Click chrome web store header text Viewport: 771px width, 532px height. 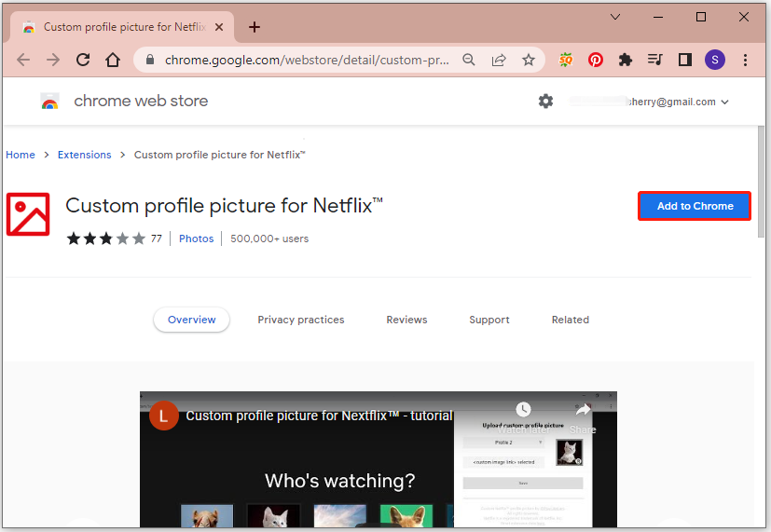pos(141,102)
